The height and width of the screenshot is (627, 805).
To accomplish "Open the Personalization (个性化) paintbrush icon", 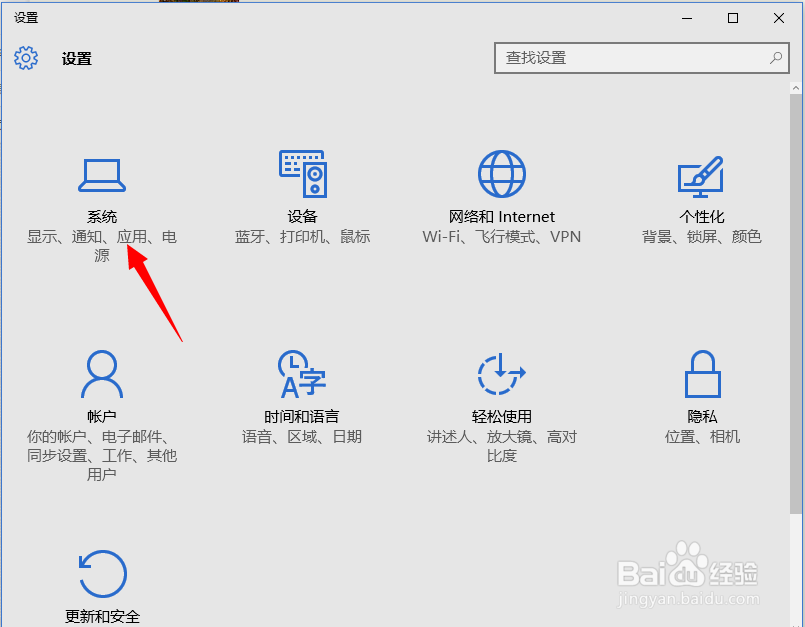I will click(701, 177).
